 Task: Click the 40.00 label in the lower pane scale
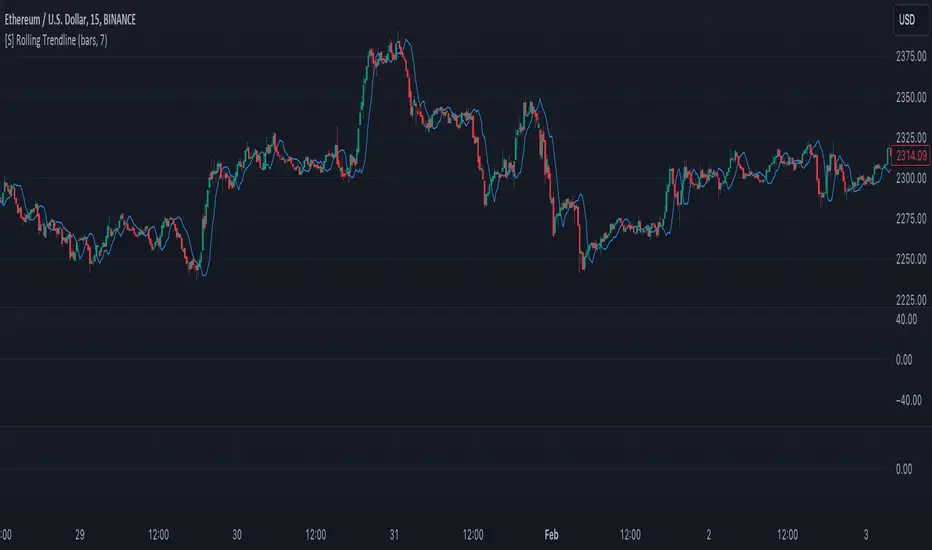coord(907,319)
